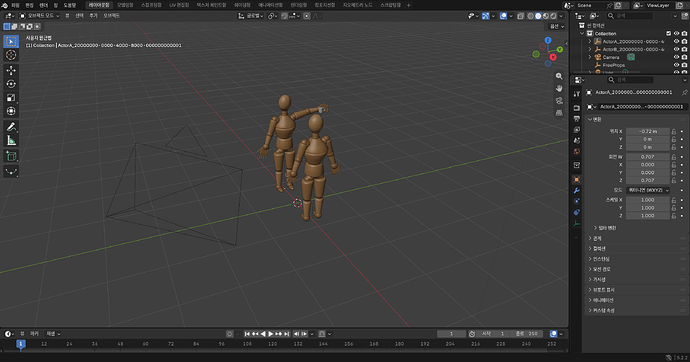Image resolution: width=690 pixels, height=362 pixels.
Task: Open the Physics properties tab
Action: [576, 201]
